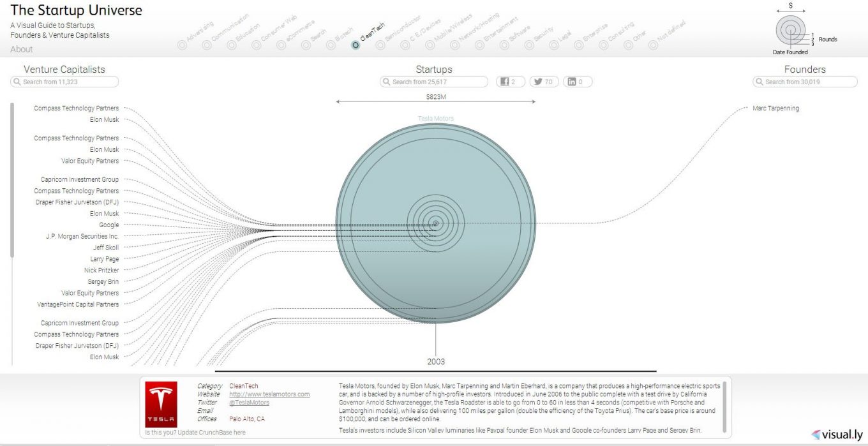The image size is (868, 446).
Task: Select the eCommerce category circle
Action: tap(281, 45)
